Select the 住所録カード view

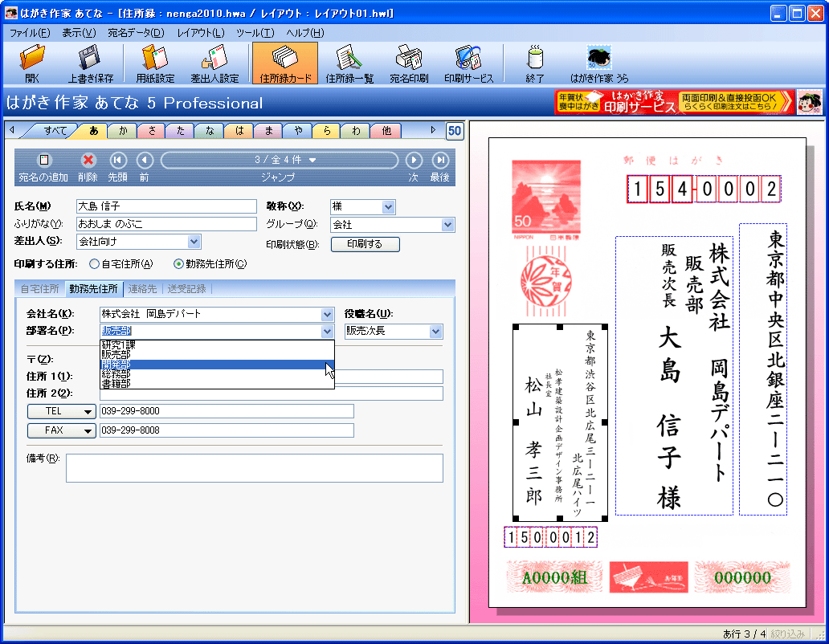[285, 63]
